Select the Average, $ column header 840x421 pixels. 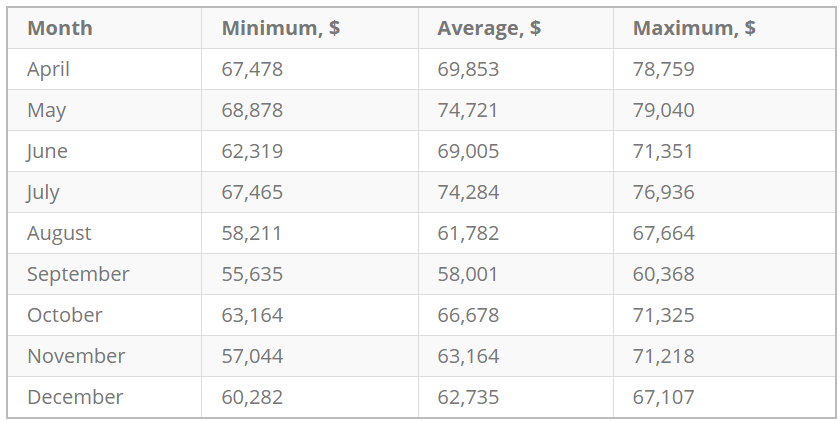click(489, 28)
